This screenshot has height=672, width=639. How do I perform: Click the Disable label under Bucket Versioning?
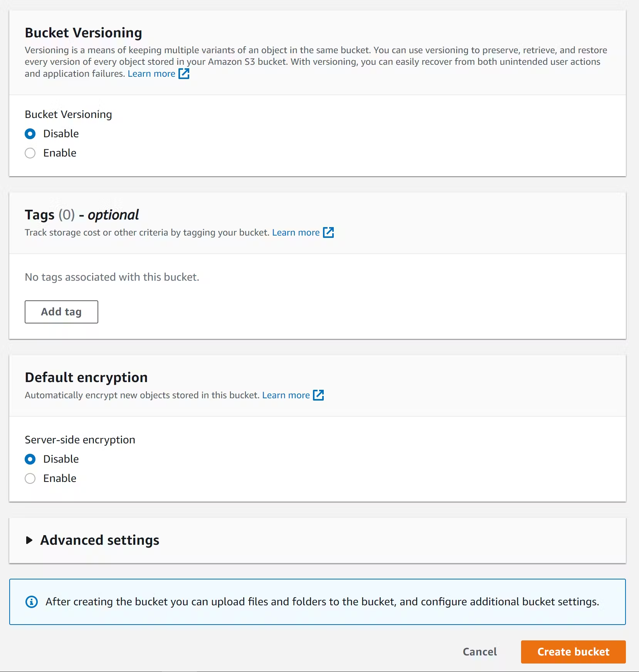61,134
